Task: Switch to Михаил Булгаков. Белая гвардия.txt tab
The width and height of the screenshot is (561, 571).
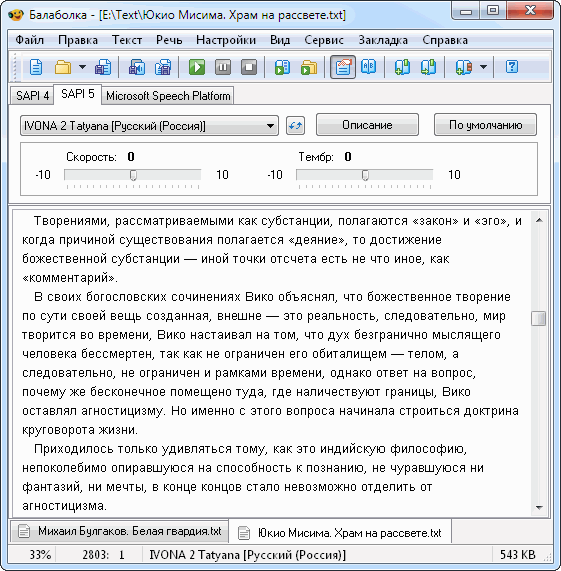Action: point(119,531)
